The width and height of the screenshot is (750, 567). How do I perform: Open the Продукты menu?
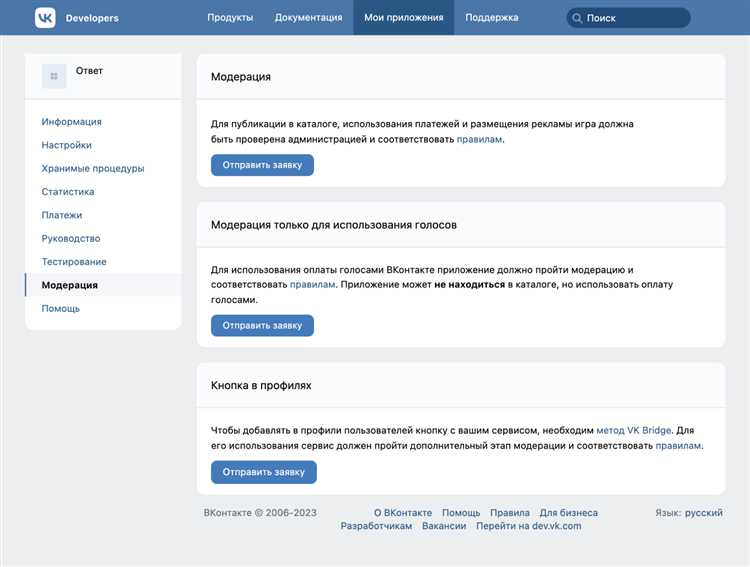click(x=230, y=18)
